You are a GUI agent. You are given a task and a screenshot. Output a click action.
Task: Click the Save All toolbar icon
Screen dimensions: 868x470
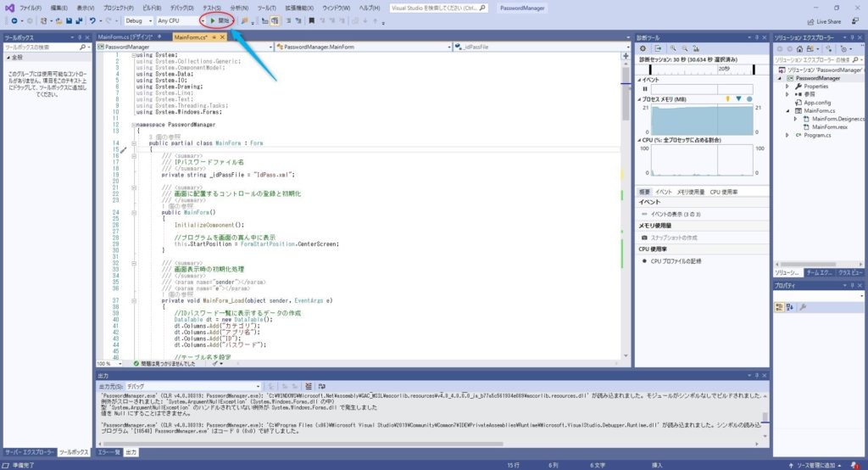coord(79,20)
